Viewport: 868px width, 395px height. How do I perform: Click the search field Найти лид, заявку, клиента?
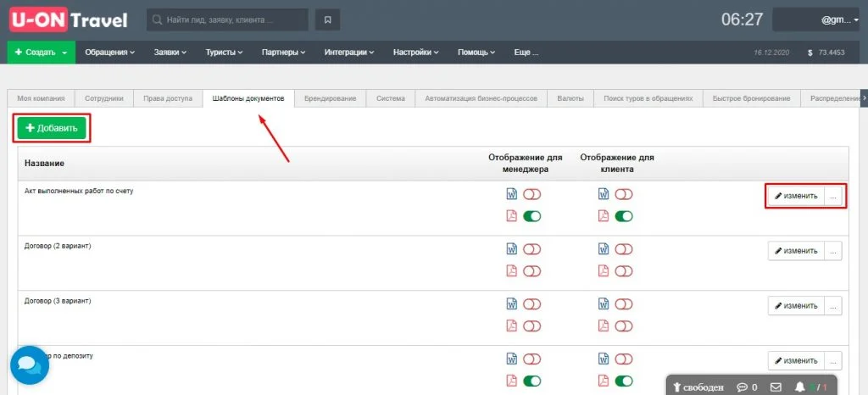click(x=227, y=19)
